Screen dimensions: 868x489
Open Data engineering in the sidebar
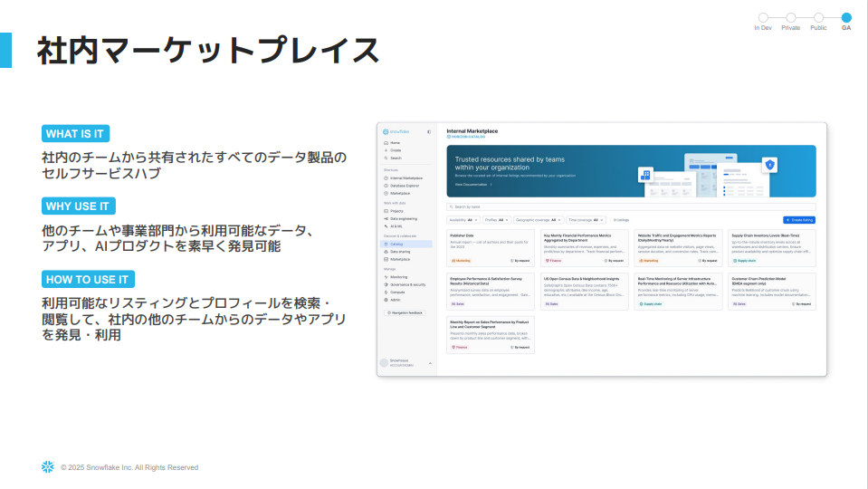click(x=400, y=219)
